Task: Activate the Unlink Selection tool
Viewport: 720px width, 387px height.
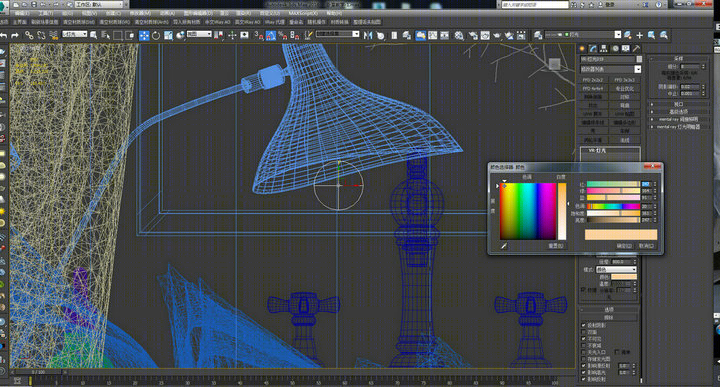Action: click(x=41, y=35)
